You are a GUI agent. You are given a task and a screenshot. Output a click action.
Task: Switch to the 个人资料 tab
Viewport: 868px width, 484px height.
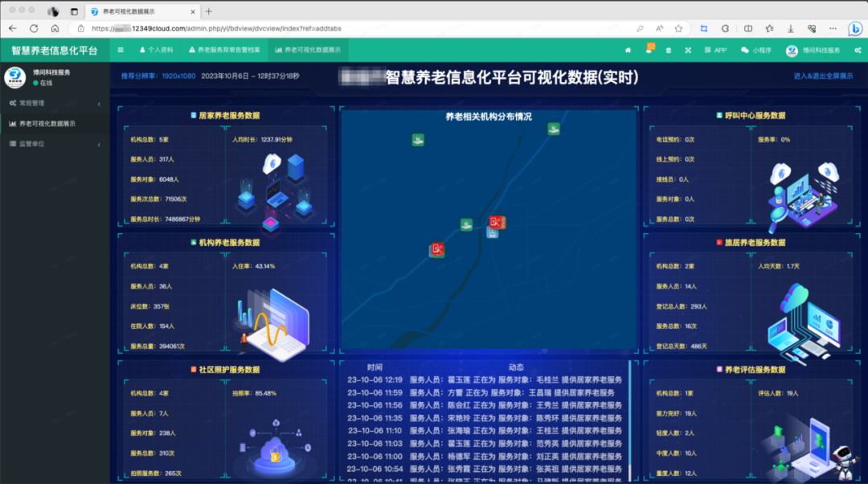point(156,50)
